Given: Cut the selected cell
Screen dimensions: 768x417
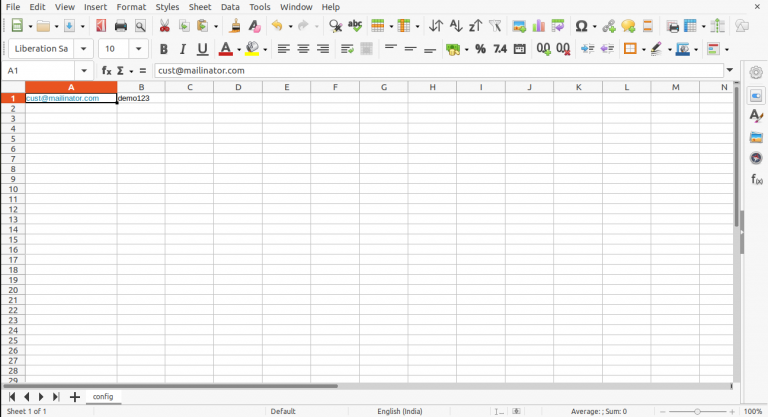Looking at the screenshot, I should pyautogui.click(x=165, y=26).
